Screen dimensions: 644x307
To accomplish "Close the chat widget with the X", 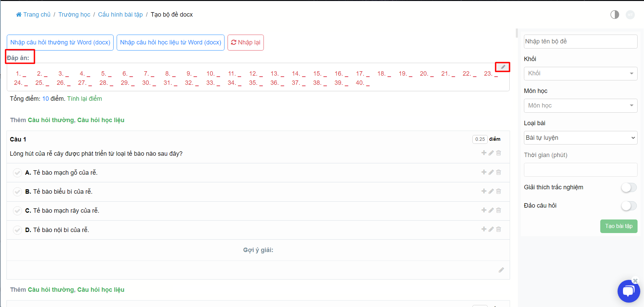I will [635, 281].
